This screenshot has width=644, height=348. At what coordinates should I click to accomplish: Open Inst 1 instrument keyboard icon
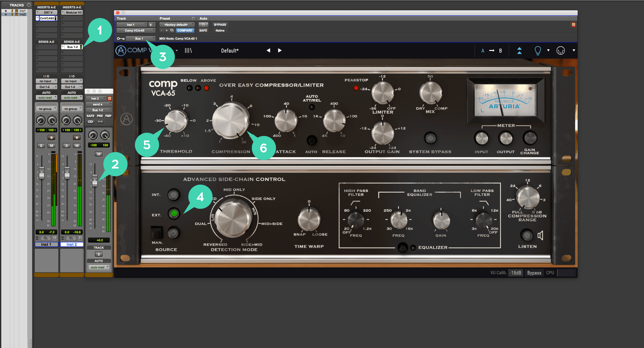tap(55, 238)
